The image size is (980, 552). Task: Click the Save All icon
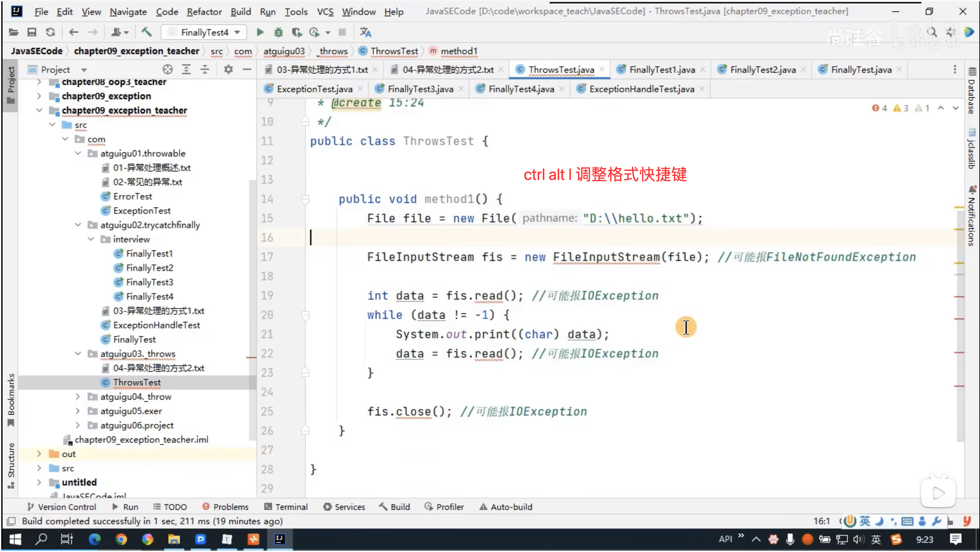click(32, 32)
